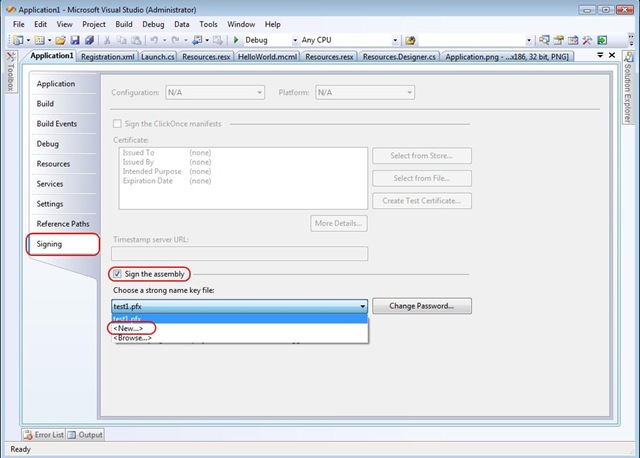Viewport: 640px width, 458px height.
Task: Click the Open File folder icon
Action: click(x=60, y=40)
